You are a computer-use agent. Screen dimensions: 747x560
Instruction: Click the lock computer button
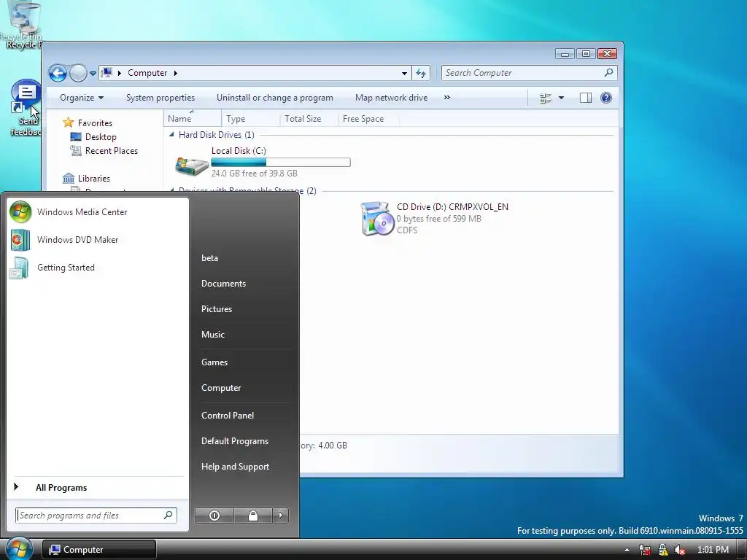253,516
